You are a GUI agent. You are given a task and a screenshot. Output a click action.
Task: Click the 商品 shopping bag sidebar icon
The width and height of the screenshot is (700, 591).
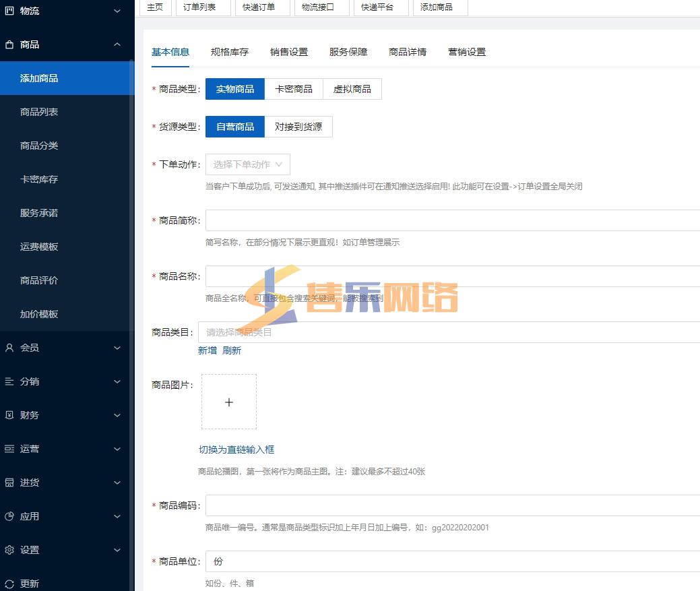click(x=9, y=44)
